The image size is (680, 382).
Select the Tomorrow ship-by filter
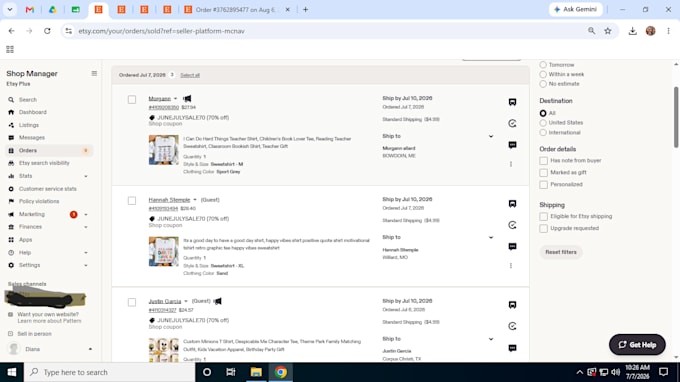(x=543, y=65)
